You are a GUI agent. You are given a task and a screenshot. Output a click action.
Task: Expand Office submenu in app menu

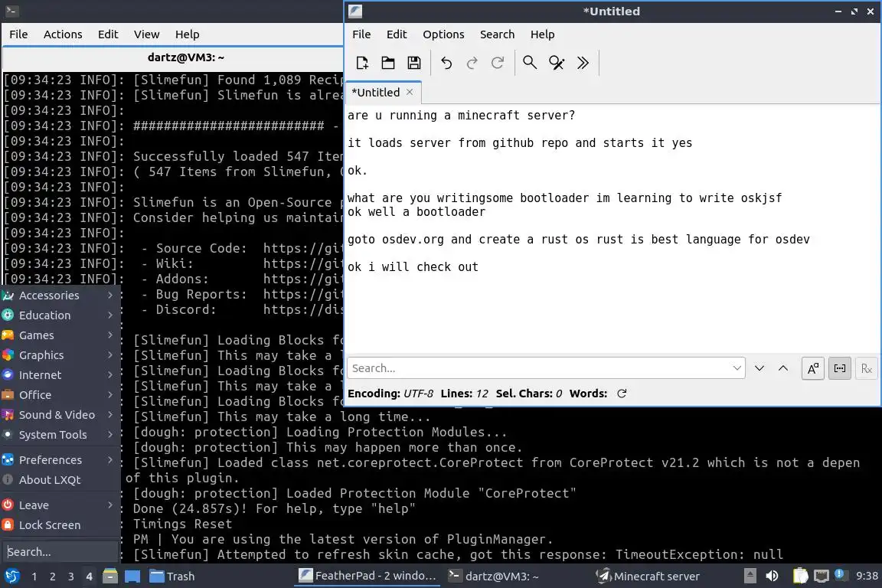click(60, 395)
